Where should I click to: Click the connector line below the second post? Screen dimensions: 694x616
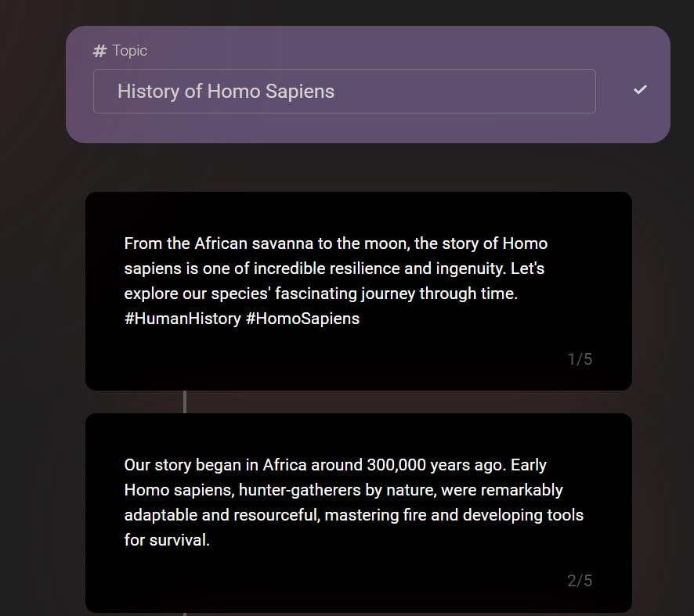[x=185, y=614]
